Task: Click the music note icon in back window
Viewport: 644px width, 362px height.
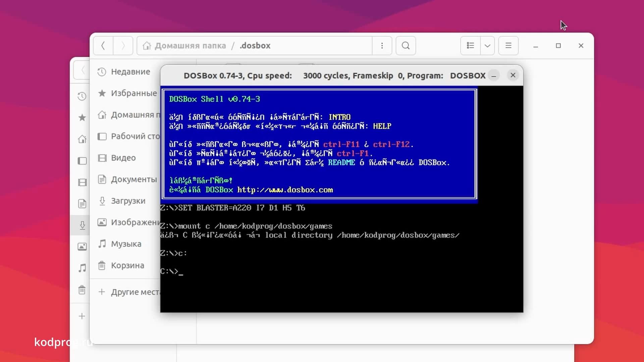Action: (82, 268)
